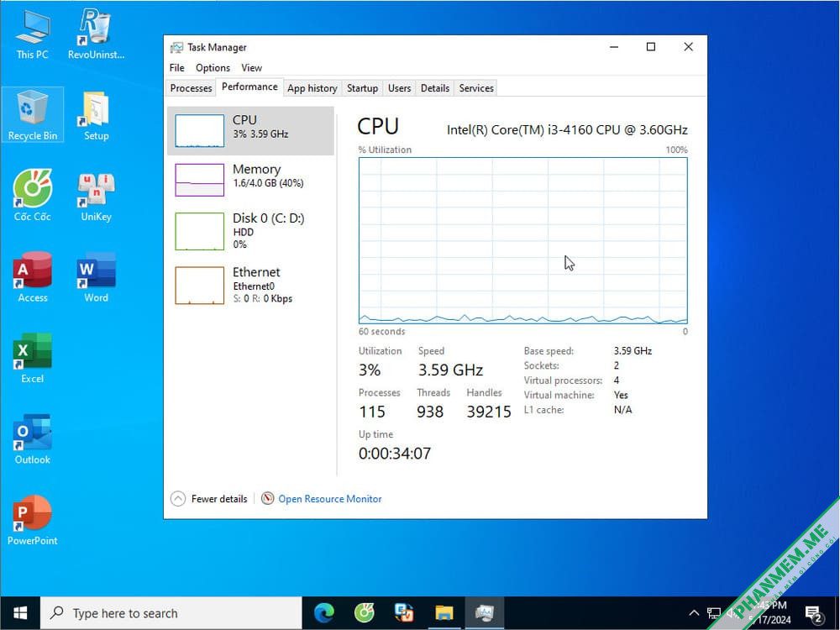The height and width of the screenshot is (630, 840).
Task: Click the Base speed 3.59 GHz value
Action: (633, 351)
